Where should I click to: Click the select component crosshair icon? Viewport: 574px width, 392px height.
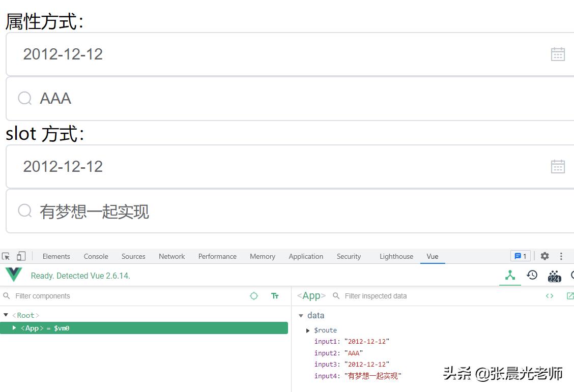[254, 295]
